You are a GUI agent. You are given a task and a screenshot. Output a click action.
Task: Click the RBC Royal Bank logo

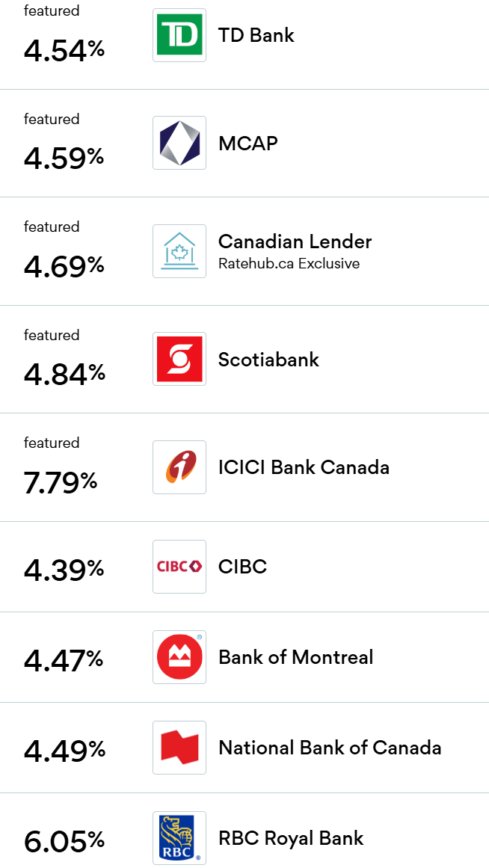(x=179, y=838)
